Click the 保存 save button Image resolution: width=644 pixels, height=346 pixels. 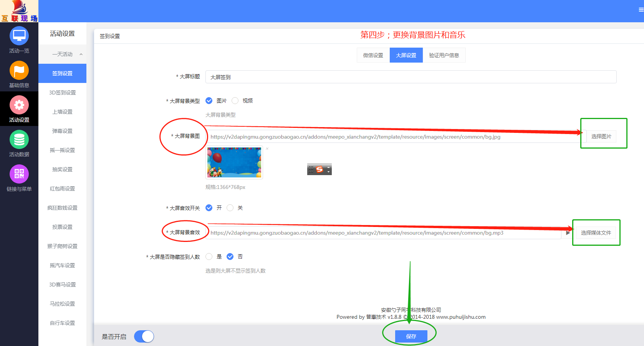[411, 336]
